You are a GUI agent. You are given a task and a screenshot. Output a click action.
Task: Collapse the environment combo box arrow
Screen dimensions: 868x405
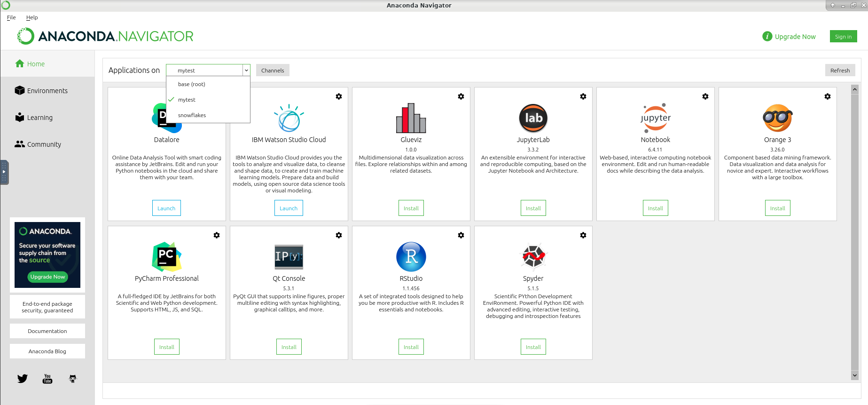click(246, 70)
